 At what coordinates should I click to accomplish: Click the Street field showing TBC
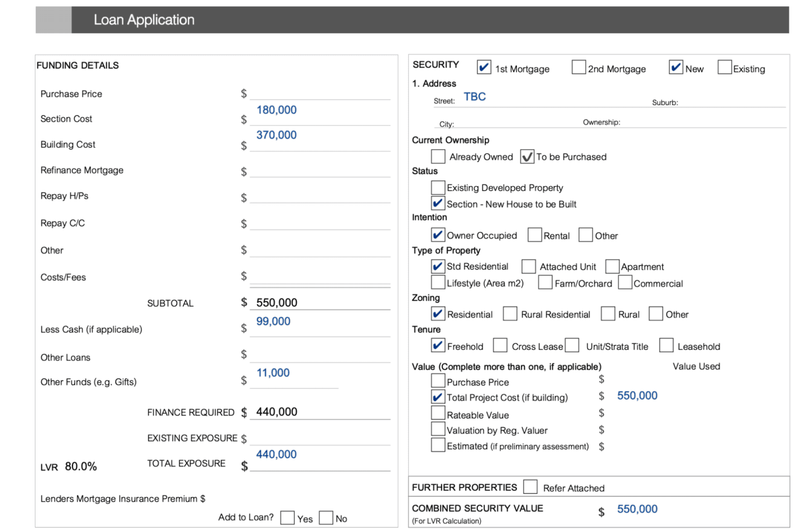[x=475, y=96]
